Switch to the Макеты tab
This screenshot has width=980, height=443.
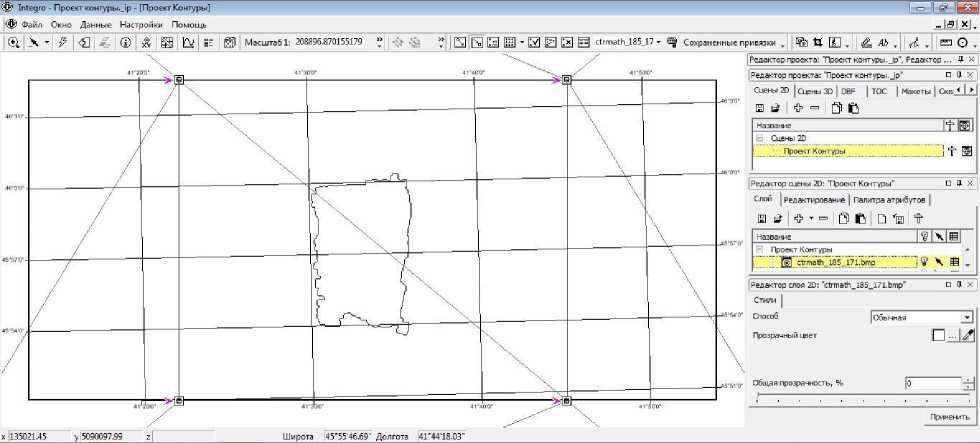[916, 91]
